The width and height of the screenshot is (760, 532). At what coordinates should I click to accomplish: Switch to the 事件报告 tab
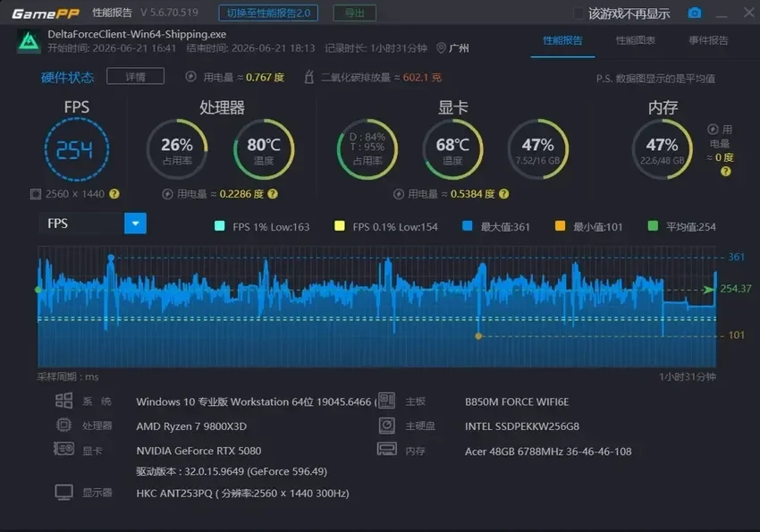[x=708, y=41]
